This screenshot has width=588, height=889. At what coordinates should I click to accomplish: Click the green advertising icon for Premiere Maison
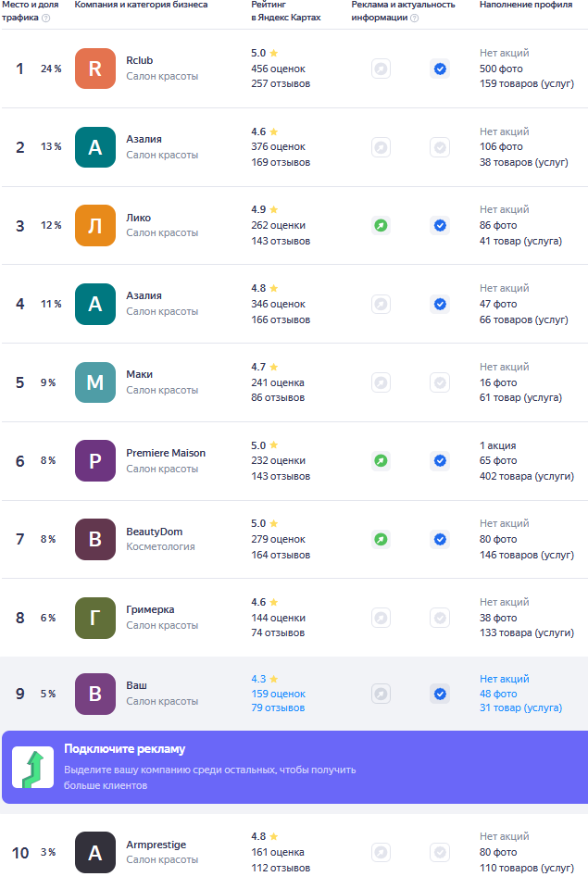pos(381,460)
